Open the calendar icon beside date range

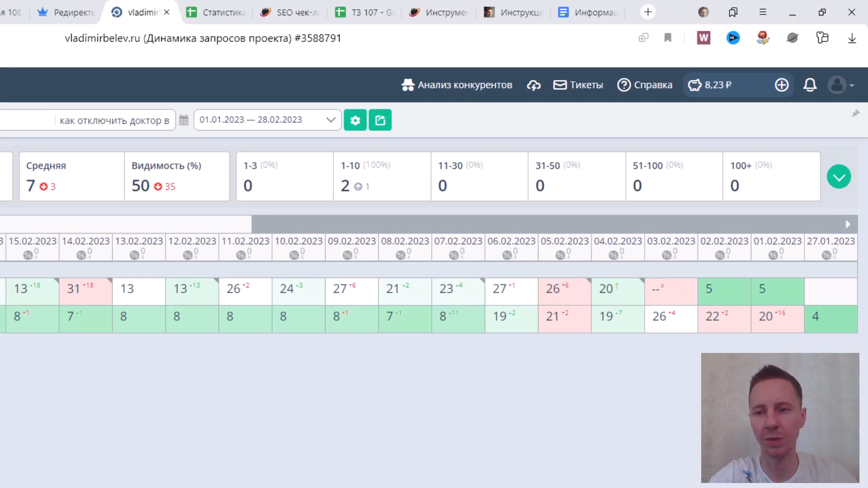point(184,120)
